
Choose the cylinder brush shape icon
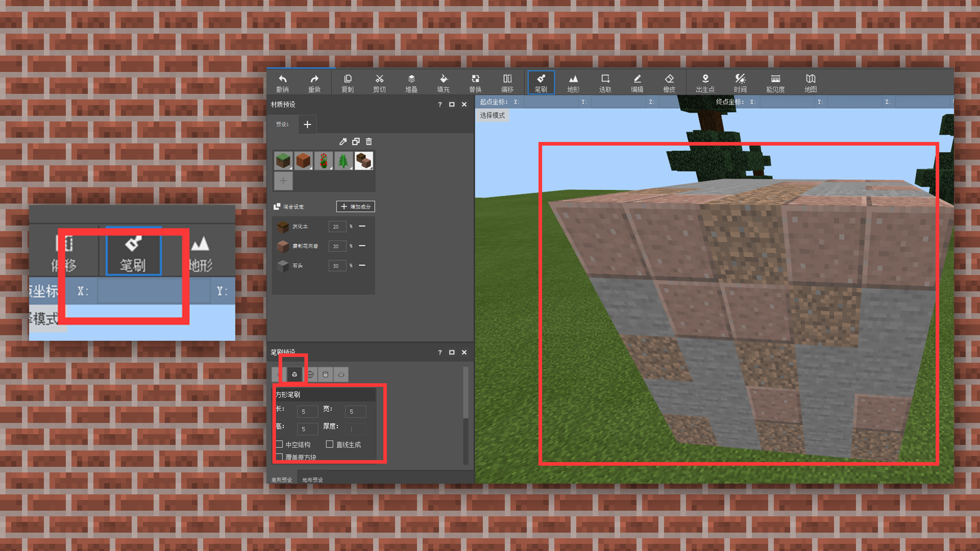[x=326, y=374]
